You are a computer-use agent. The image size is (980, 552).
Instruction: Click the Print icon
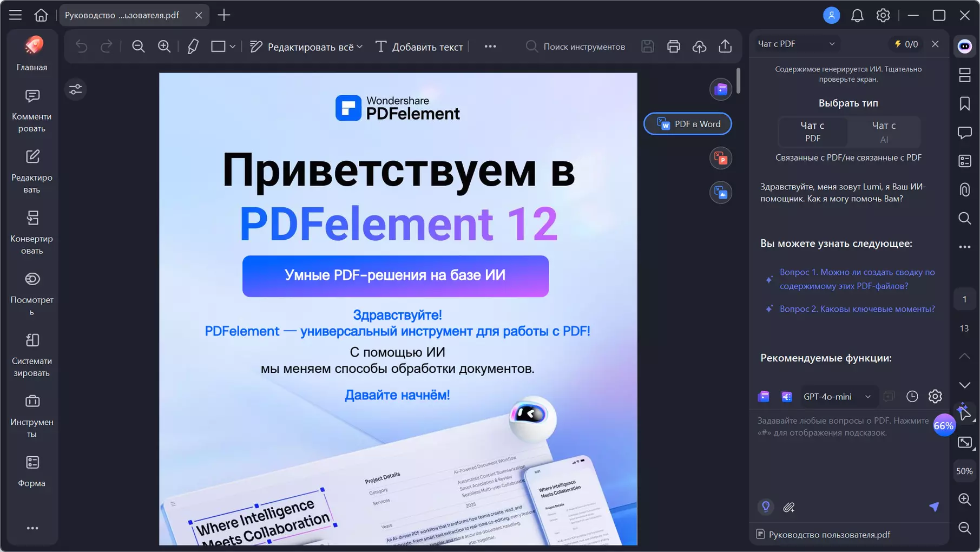click(674, 47)
